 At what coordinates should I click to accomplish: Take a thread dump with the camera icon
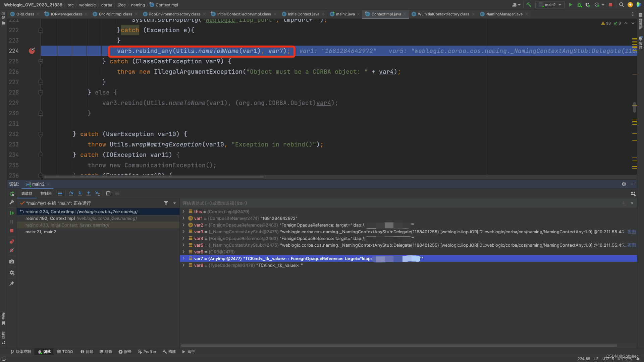[12, 261]
